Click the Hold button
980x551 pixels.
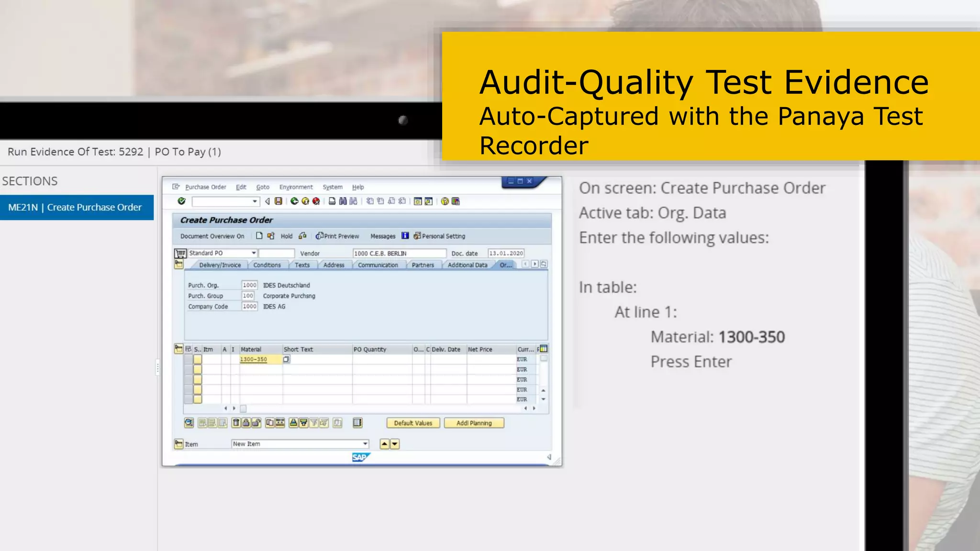[x=286, y=236]
